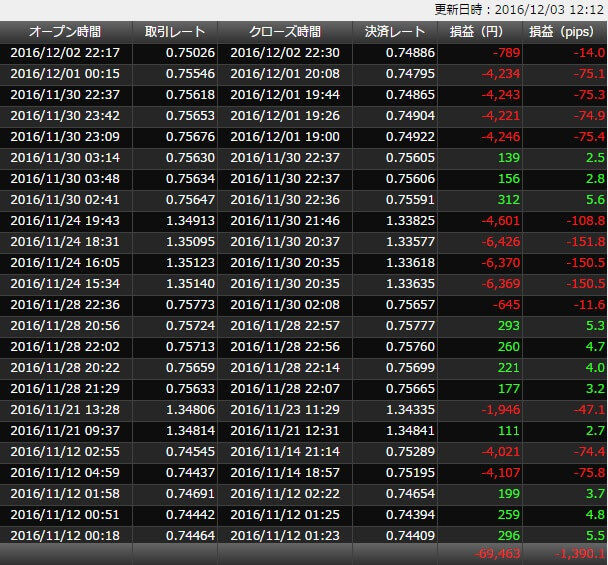Click loss value -789 yen
The image size is (608, 565).
pos(506,53)
